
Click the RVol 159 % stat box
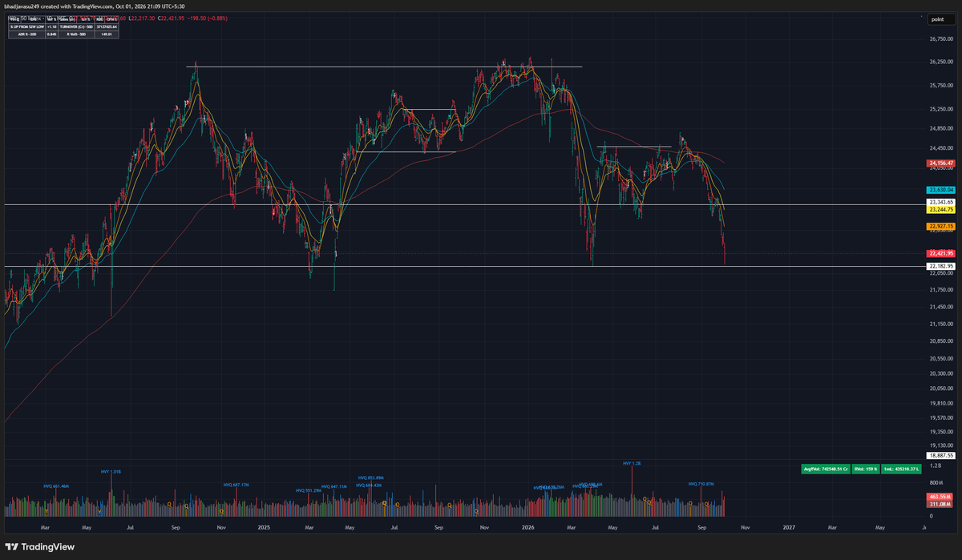867,468
